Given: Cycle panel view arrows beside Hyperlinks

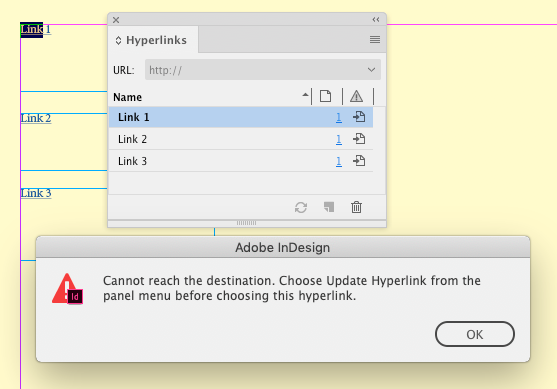Looking at the screenshot, I should (x=118, y=40).
